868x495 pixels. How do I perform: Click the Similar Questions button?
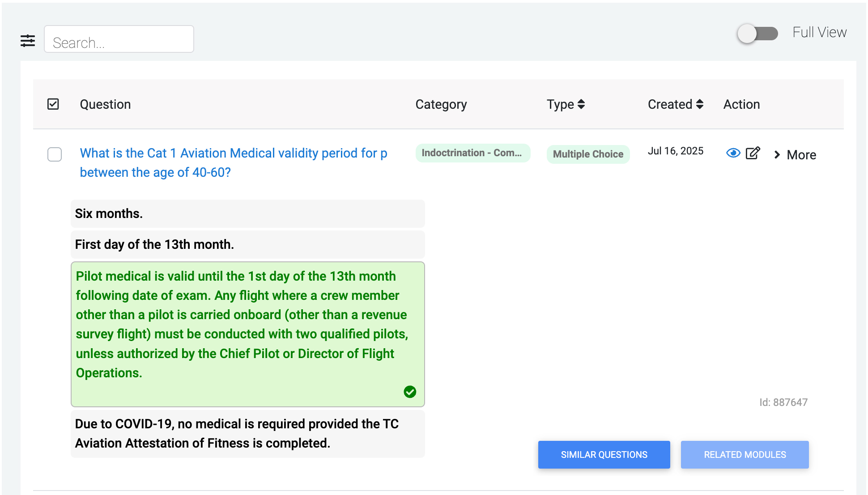point(604,455)
